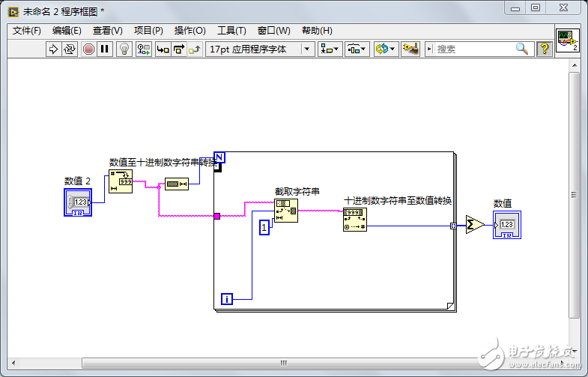588x377 pixels.
Task: Click the Step Over button
Action: [179, 49]
